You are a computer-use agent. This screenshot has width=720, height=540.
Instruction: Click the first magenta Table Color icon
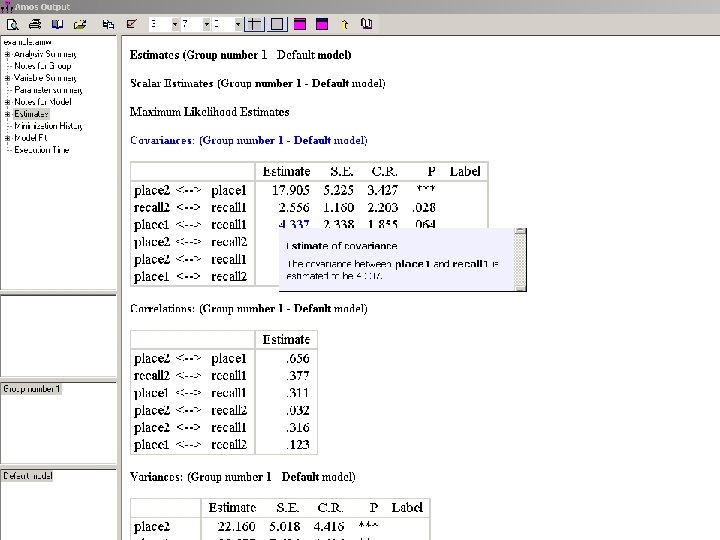click(x=300, y=24)
